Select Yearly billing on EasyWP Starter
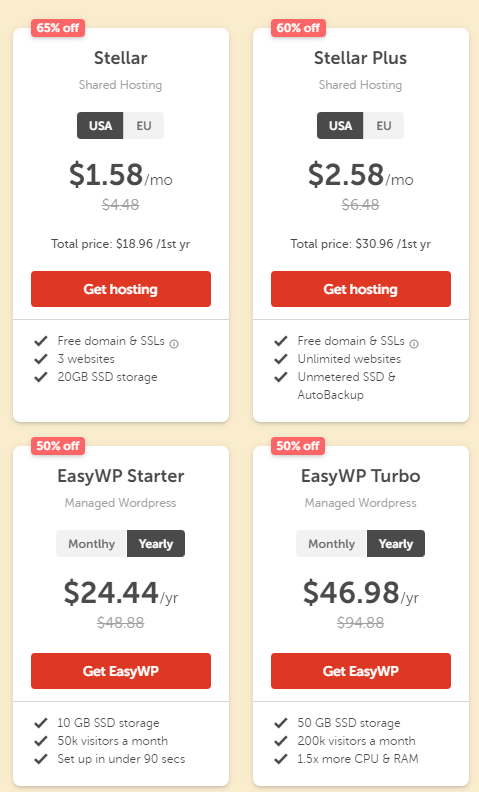Viewport: 479px width, 792px height. coord(156,543)
